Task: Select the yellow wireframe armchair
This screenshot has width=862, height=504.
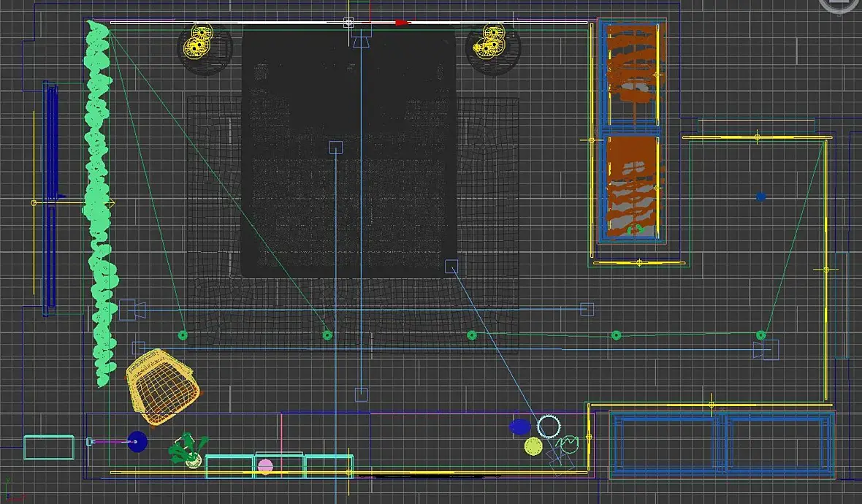Action: (162, 387)
